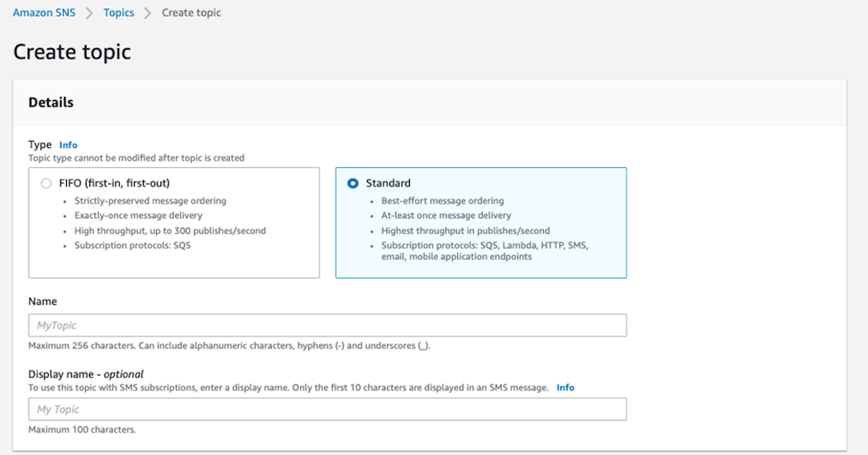Screen dimensions: 868x455
Task: Click 'Strictly-preserved message ordering' text
Action: pyautogui.click(x=150, y=201)
